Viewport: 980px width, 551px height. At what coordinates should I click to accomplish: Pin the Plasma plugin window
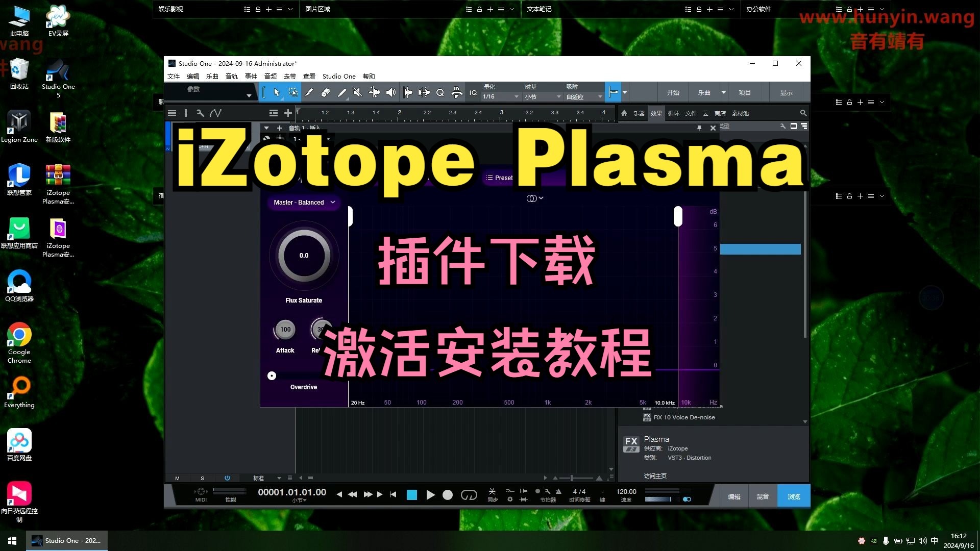pyautogui.click(x=699, y=128)
